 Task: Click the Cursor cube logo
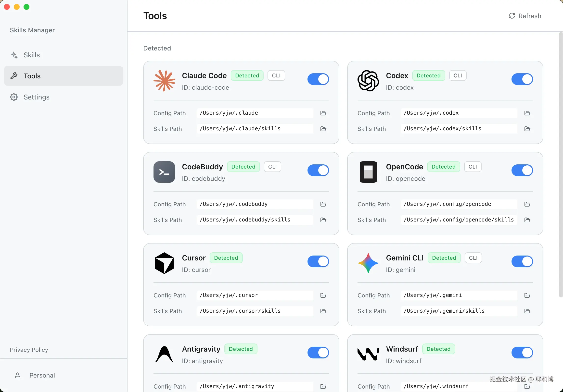coord(164,263)
